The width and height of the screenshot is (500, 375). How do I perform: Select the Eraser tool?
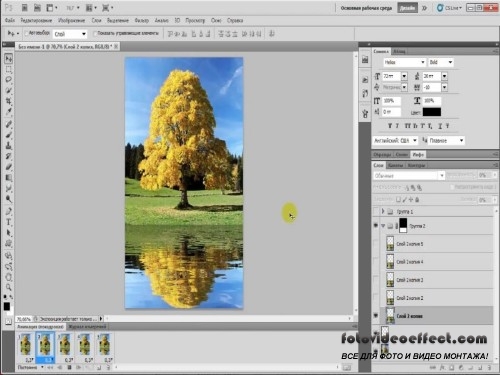click(x=9, y=167)
